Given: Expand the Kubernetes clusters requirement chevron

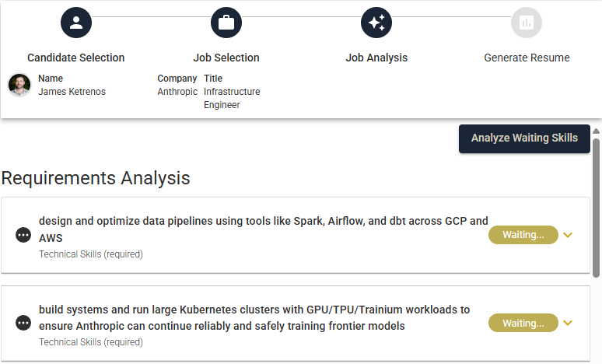Looking at the screenshot, I should (x=568, y=323).
